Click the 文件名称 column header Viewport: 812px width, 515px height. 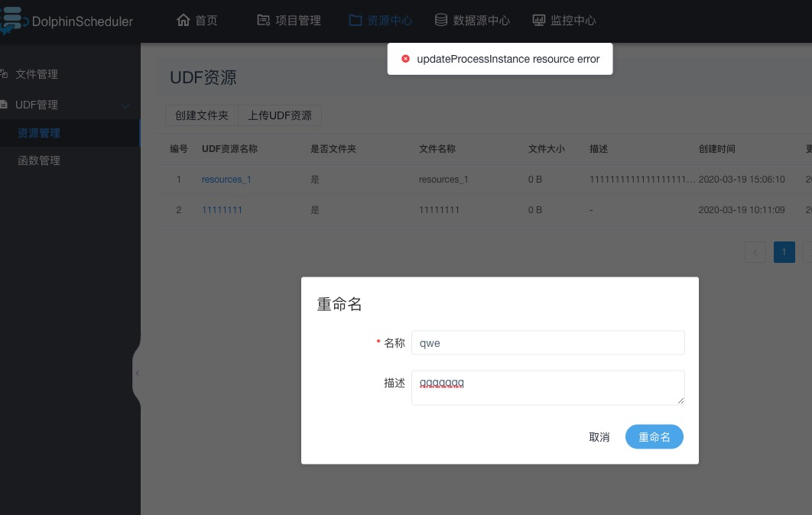click(x=437, y=149)
